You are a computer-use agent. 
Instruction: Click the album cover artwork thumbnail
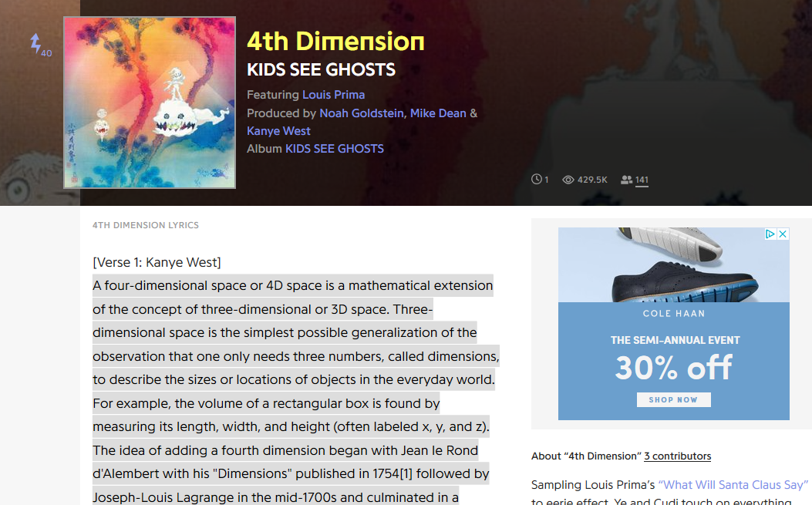coord(149,102)
